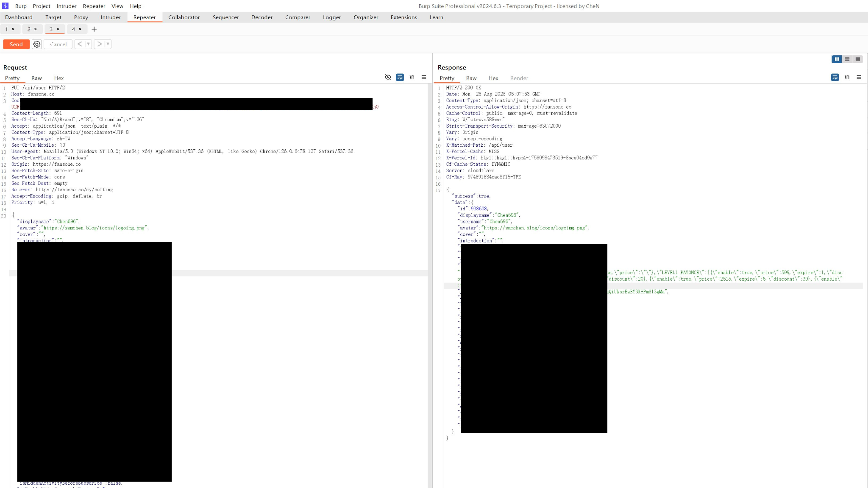
Task: Open the Project menu
Action: pyautogui.click(x=42, y=6)
